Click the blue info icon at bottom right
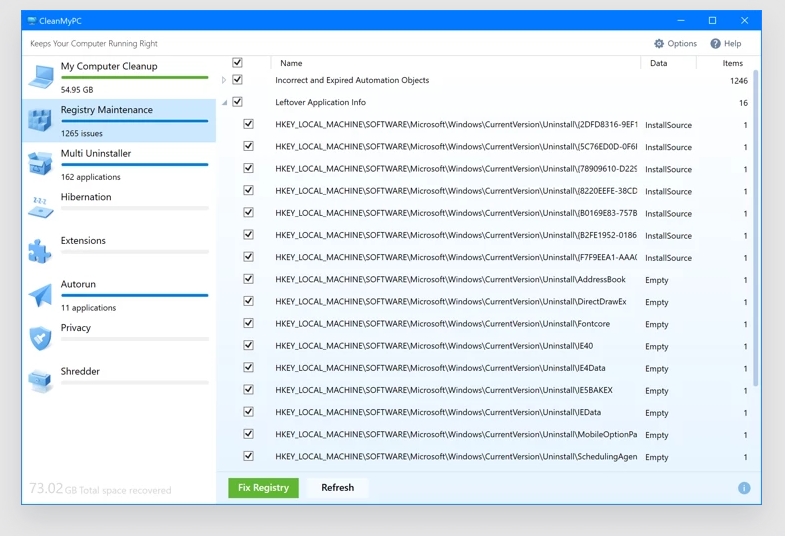Image resolution: width=785 pixels, height=536 pixels. click(x=744, y=488)
